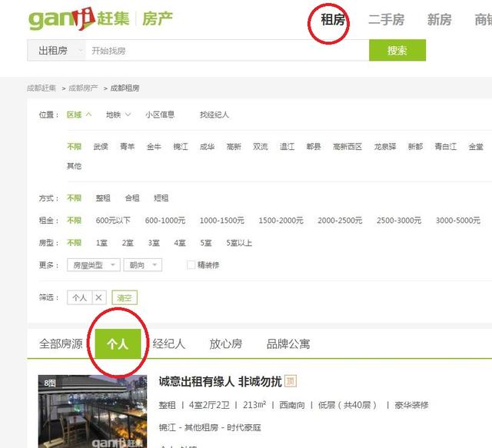This screenshot has height=448, width=492.
Task: Expand the 房屋类型 dropdown
Action: (x=93, y=265)
